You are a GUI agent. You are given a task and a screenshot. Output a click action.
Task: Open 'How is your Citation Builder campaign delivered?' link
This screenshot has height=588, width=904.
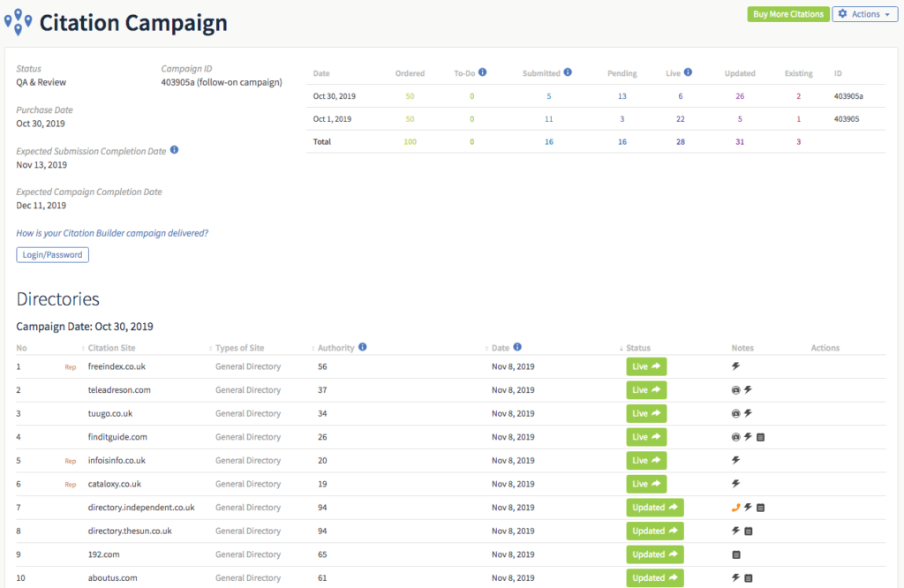point(112,233)
